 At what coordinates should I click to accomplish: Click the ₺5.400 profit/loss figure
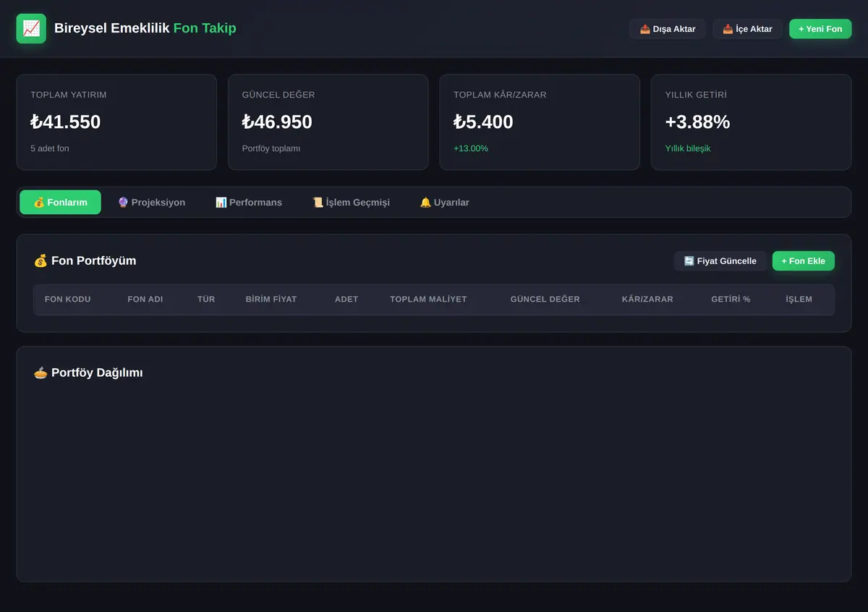pos(483,122)
